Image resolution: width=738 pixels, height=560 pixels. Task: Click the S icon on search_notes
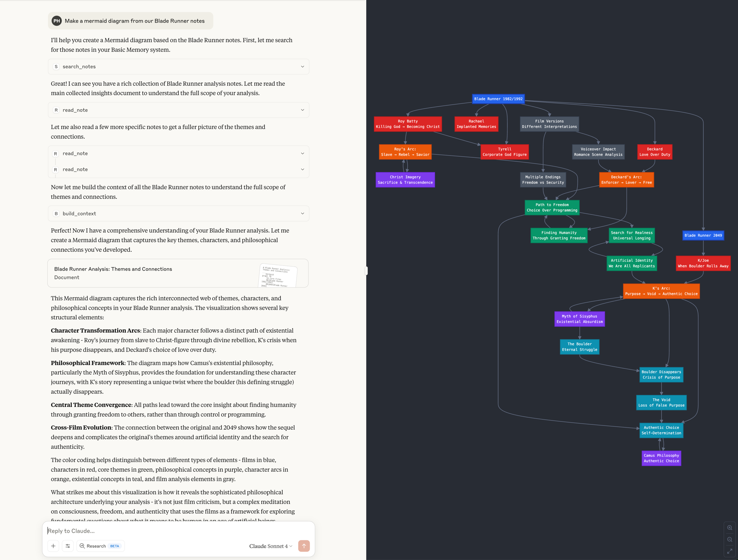coord(56,66)
